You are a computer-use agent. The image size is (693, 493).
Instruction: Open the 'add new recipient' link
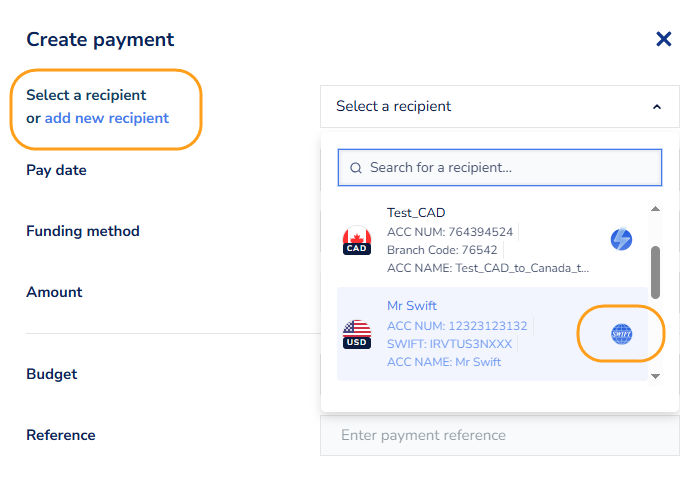107,118
